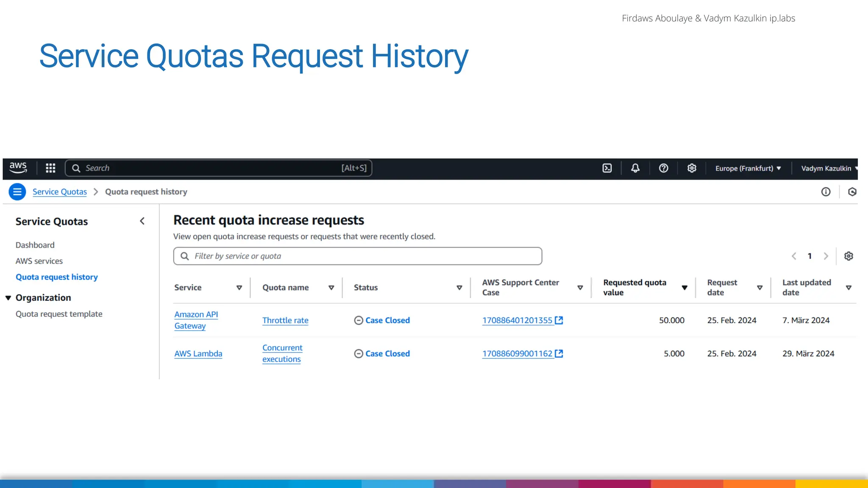Open the CloudShell terminal icon
868x488 pixels.
click(607, 168)
